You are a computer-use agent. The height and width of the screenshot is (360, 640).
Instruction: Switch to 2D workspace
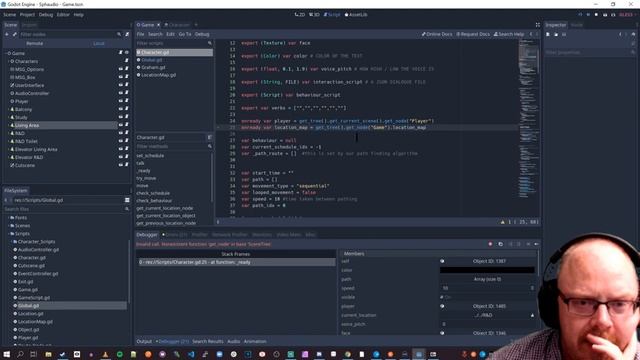pyautogui.click(x=300, y=15)
